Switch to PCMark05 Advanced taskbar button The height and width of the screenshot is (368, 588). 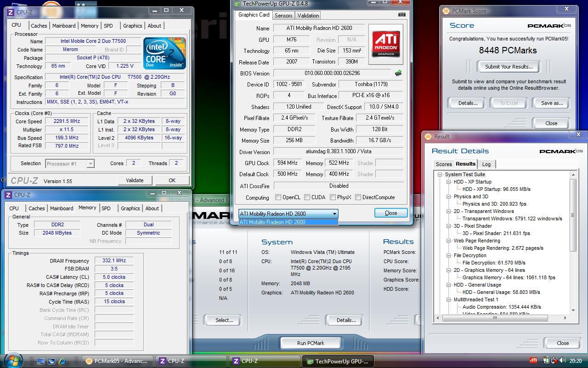(117, 361)
